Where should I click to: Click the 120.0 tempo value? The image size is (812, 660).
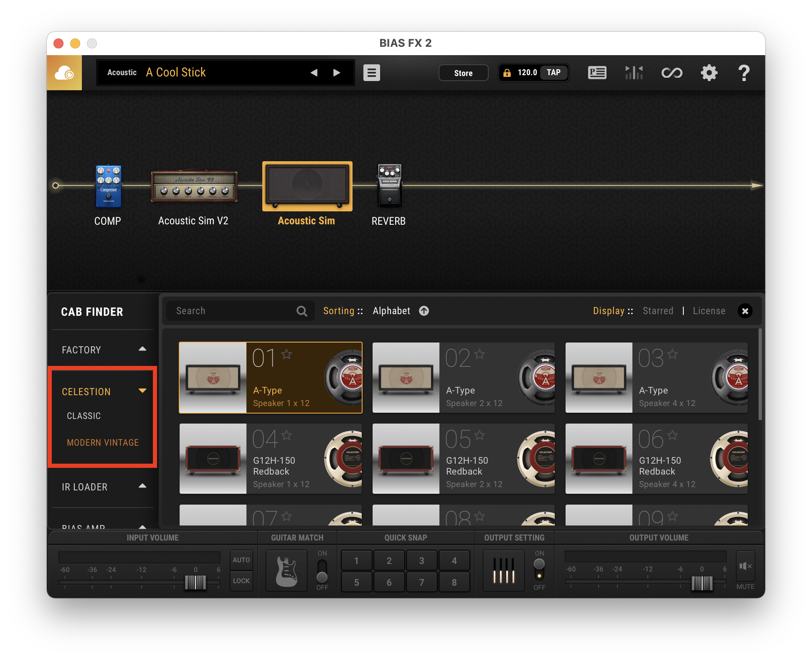[x=527, y=73]
